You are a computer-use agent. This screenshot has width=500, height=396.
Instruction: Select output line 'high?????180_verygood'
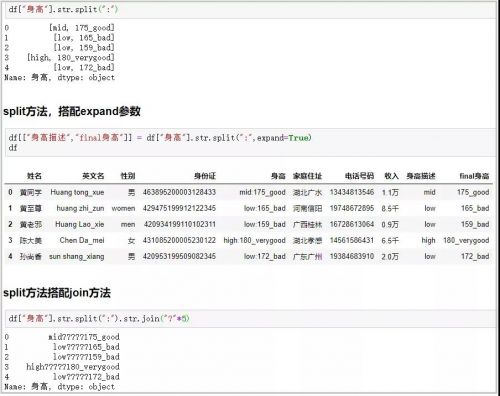click(x=73, y=367)
